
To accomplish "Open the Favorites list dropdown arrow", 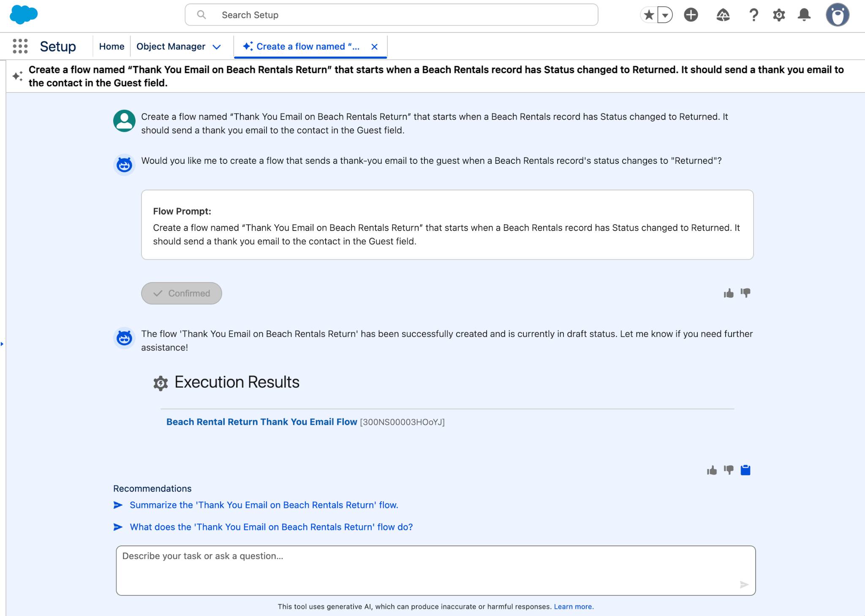I will pos(665,15).
